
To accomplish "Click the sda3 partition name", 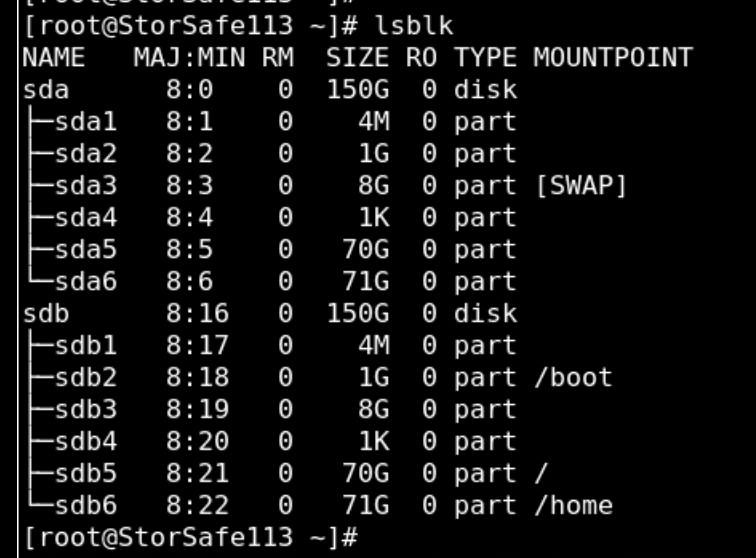I will 86,186.
